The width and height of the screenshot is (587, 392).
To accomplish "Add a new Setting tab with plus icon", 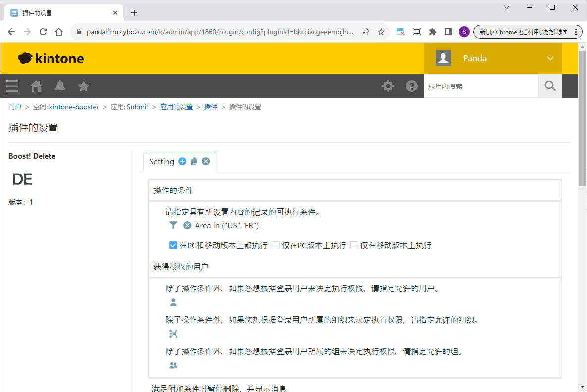I will 182,161.
